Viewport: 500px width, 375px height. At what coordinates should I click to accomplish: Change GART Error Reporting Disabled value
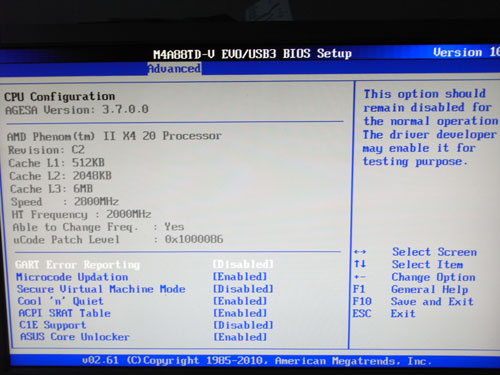243,264
